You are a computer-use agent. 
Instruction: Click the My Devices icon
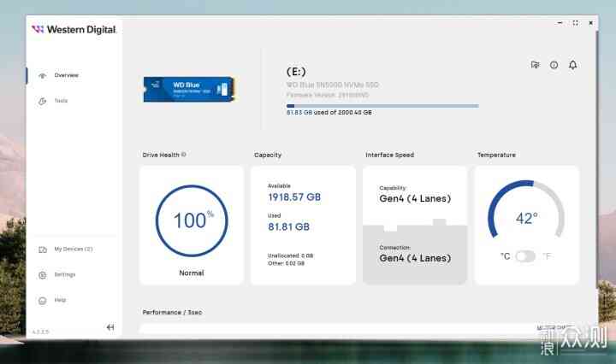(43, 250)
